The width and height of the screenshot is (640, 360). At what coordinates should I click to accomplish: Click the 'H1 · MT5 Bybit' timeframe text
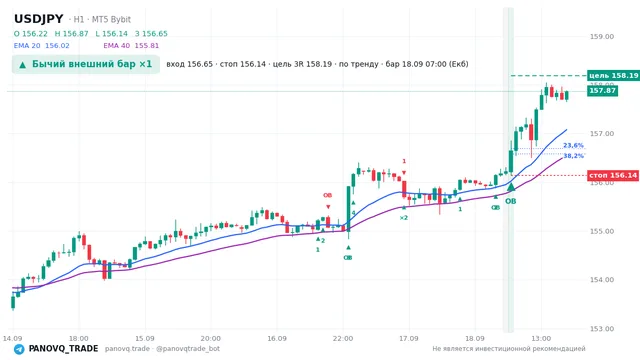(102, 19)
